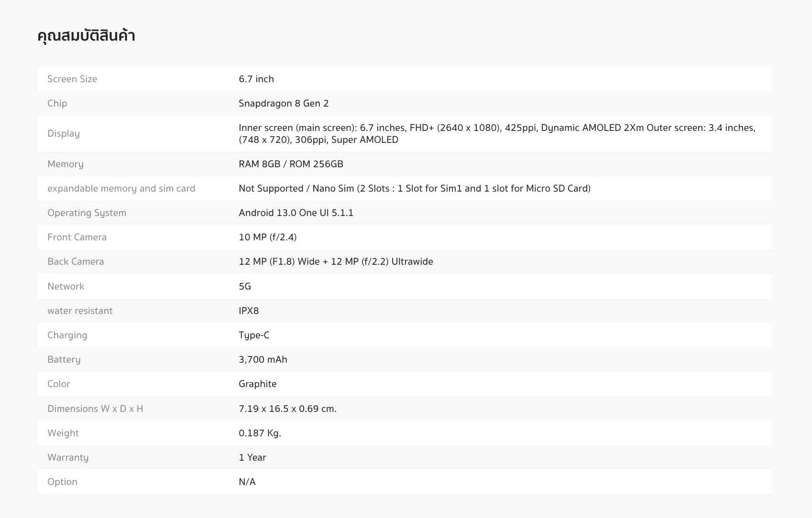Select 'expandable memory and sim card' label
812x518 pixels.
121,188
